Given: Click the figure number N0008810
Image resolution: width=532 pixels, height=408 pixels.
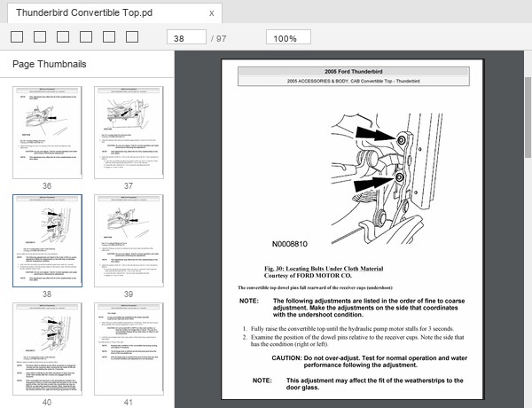Looking at the screenshot, I should click(290, 244).
